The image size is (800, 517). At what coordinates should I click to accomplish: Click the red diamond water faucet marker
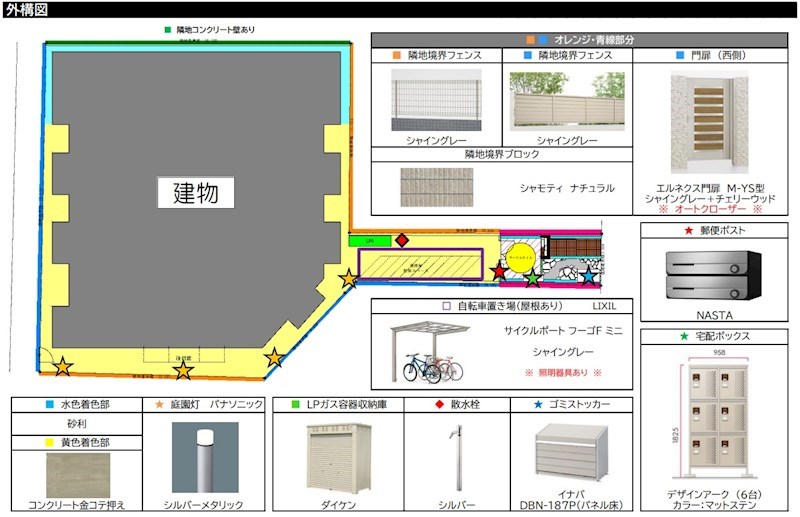402,240
